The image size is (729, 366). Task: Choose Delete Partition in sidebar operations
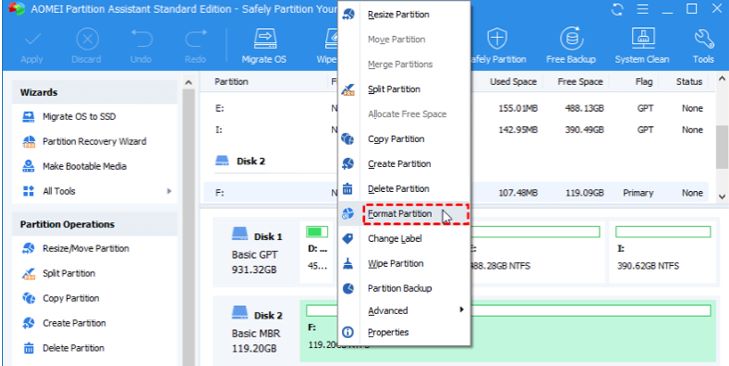[x=63, y=348]
